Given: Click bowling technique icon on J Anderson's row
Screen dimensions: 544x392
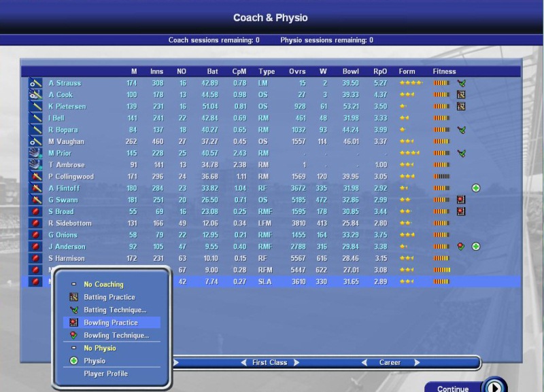Looking at the screenshot, I should (461, 247).
